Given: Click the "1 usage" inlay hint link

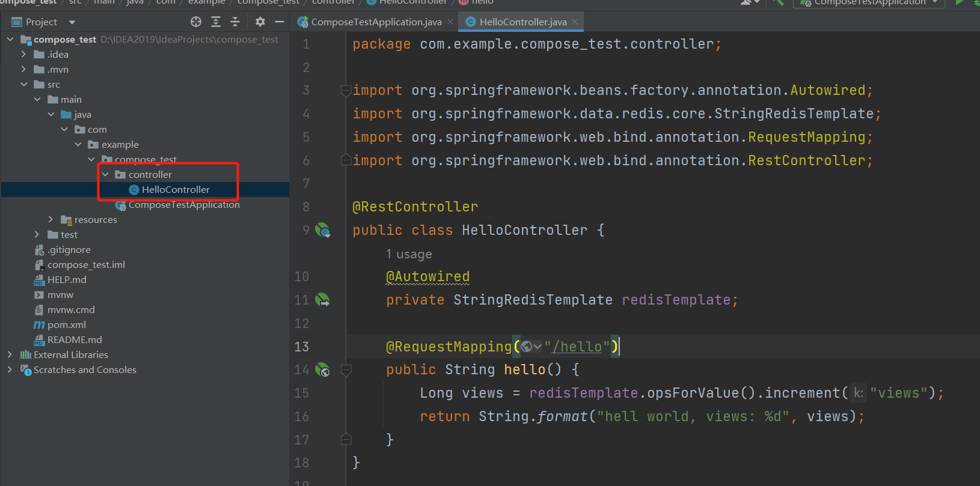Looking at the screenshot, I should click(x=409, y=254).
